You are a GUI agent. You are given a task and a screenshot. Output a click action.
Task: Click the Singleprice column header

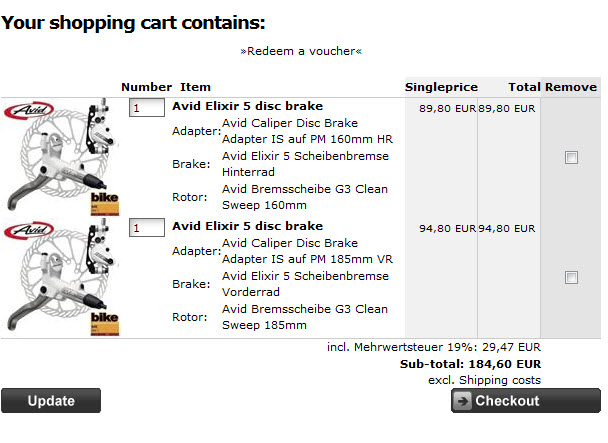441,87
